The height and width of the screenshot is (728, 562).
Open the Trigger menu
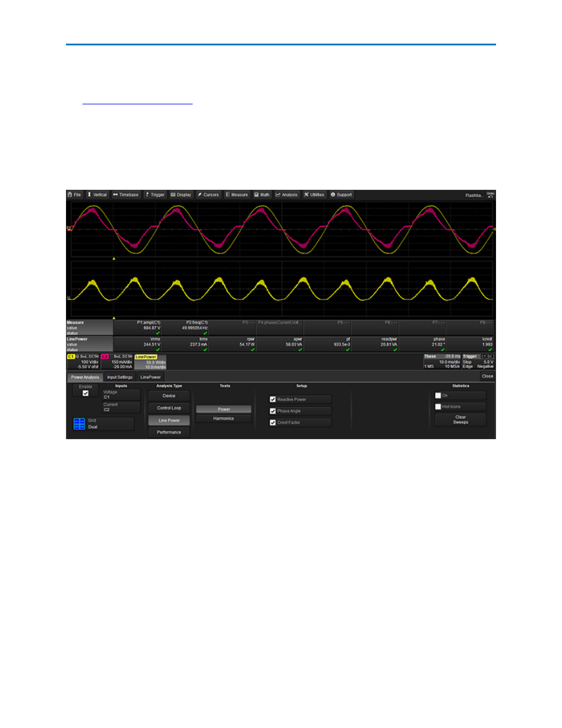click(x=155, y=195)
